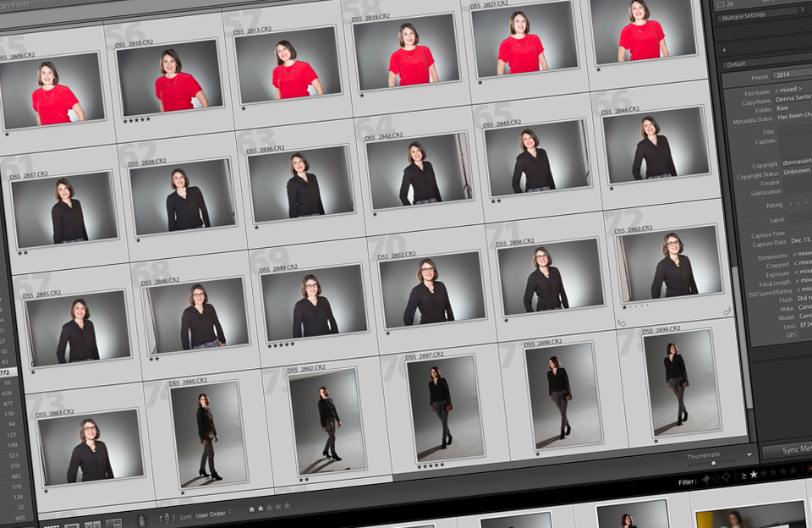Set filter rating to one star
This screenshot has height=528, width=812.
click(754, 474)
